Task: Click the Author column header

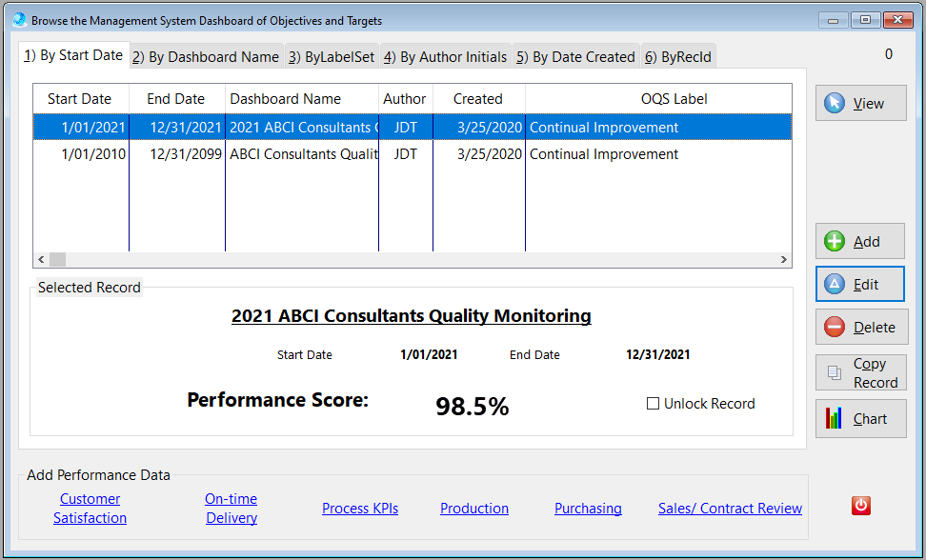Action: click(406, 98)
